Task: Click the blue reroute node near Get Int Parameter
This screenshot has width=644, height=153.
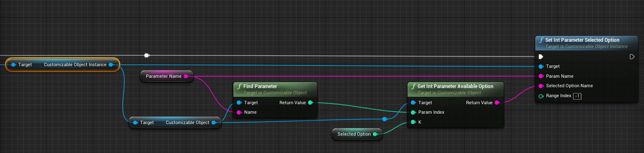Action: coord(384,119)
